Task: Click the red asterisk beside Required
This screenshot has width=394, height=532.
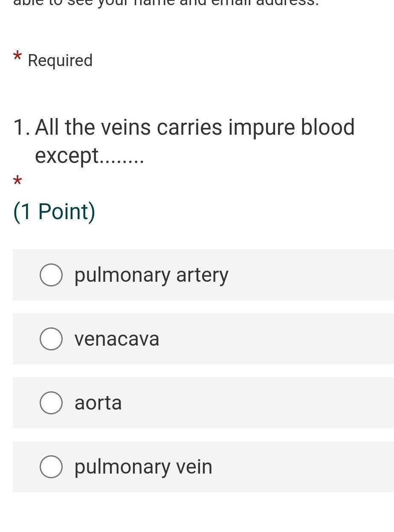Action: click(17, 57)
